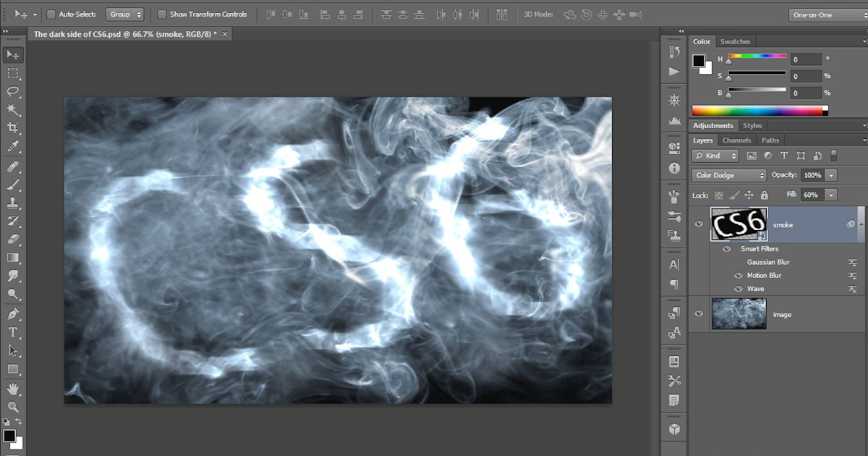The height and width of the screenshot is (456, 868).
Task: Select the Hand tool
Action: click(x=13, y=389)
